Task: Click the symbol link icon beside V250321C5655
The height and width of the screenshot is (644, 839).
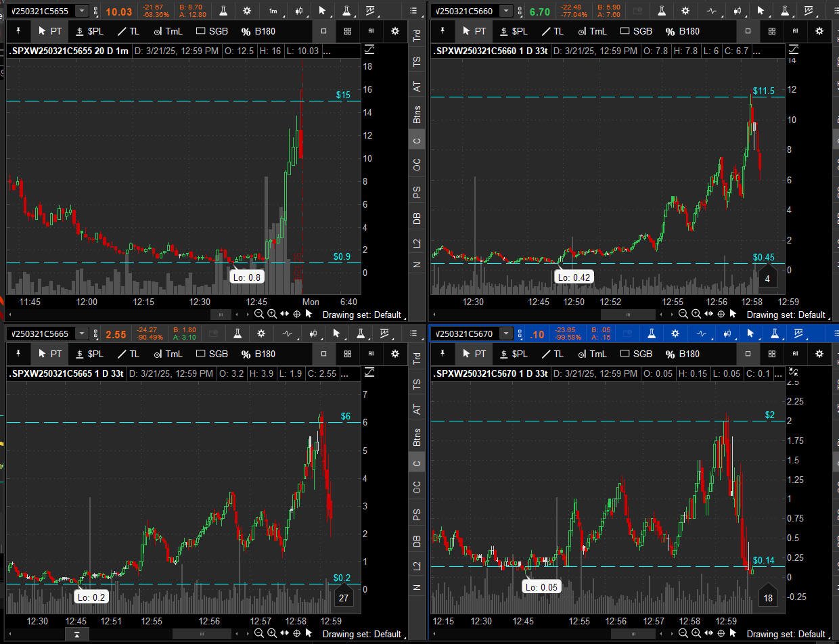Action: click(x=97, y=11)
